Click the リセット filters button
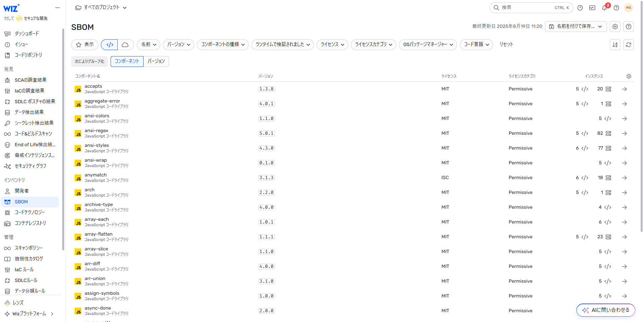This screenshot has width=644, height=322. [x=506, y=44]
